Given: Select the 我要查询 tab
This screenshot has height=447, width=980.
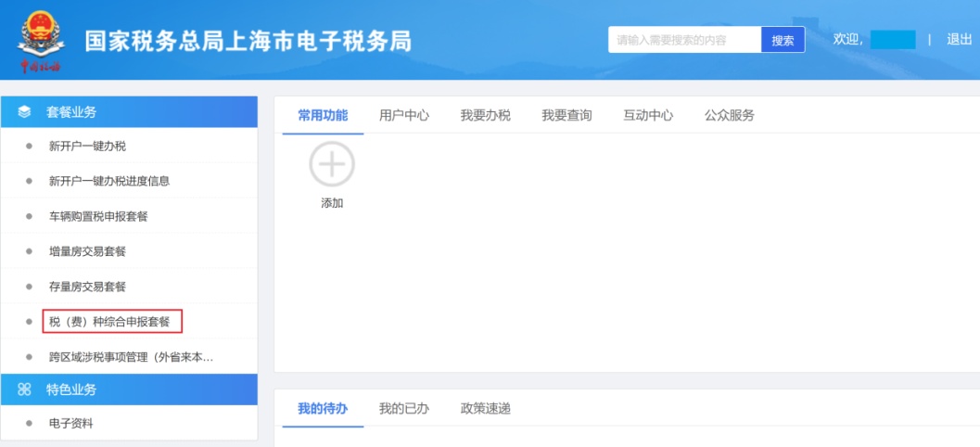Looking at the screenshot, I should [567, 116].
